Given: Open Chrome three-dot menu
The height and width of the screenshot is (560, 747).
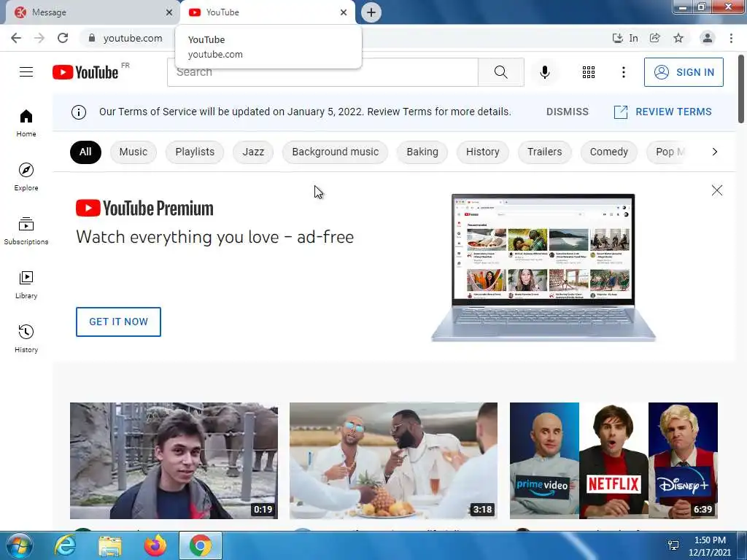Looking at the screenshot, I should [731, 38].
